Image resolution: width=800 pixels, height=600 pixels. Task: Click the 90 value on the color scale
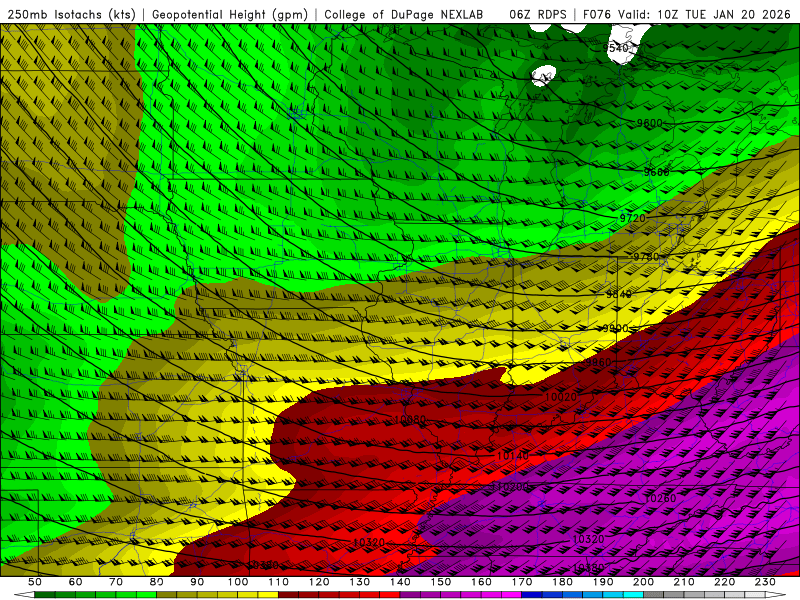(197, 582)
